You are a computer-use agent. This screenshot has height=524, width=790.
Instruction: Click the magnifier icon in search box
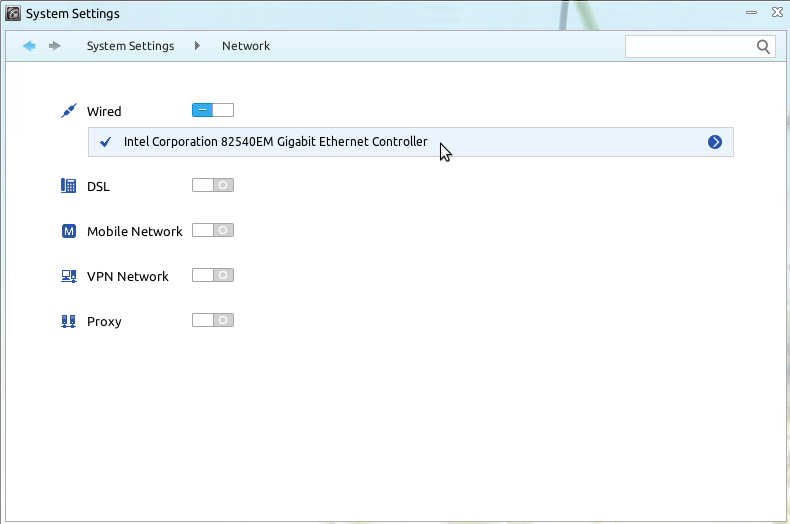[x=763, y=46]
